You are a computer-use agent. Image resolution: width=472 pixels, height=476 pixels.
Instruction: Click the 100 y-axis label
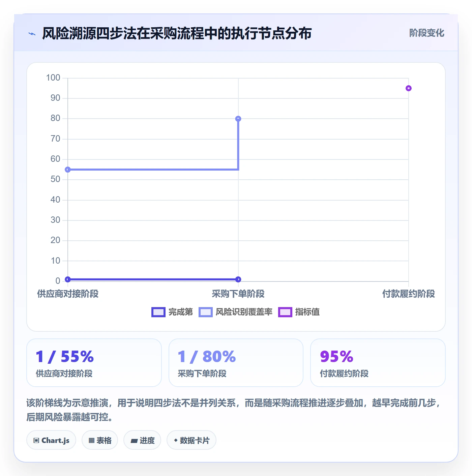[x=53, y=78]
